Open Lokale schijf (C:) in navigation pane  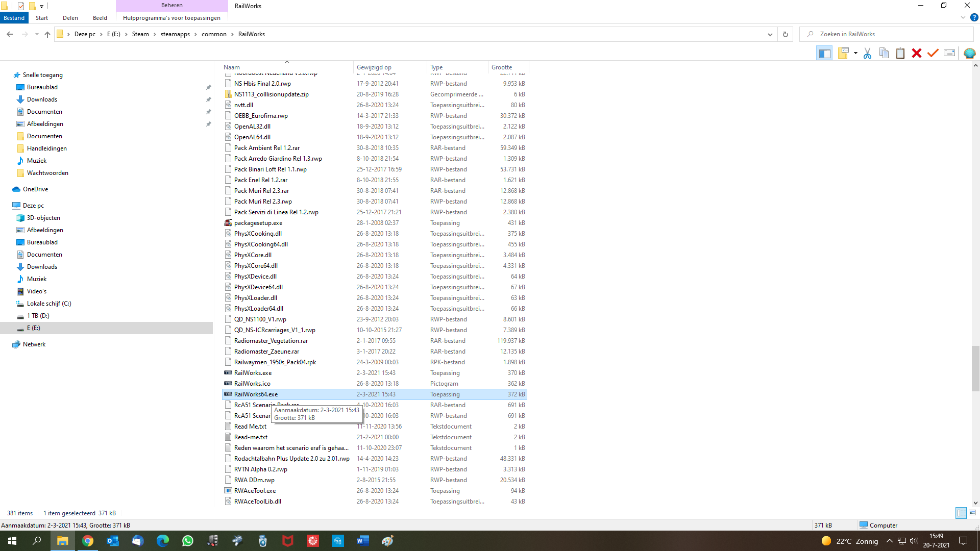point(49,304)
